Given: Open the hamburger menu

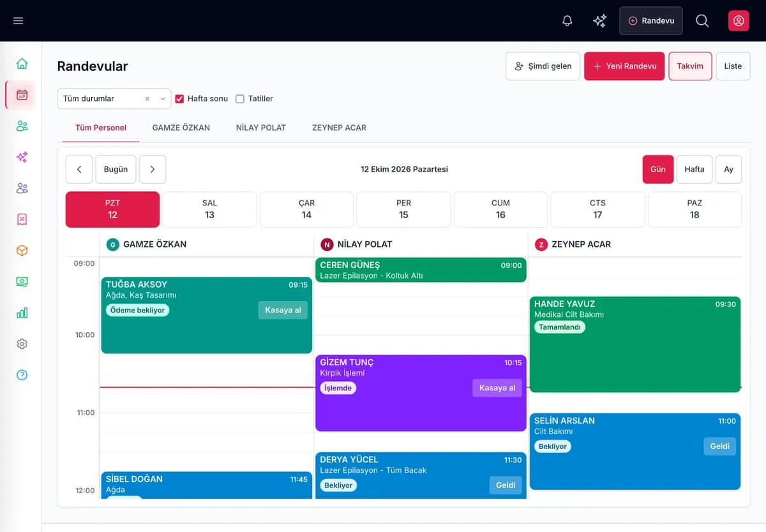Looking at the screenshot, I should 18,21.
